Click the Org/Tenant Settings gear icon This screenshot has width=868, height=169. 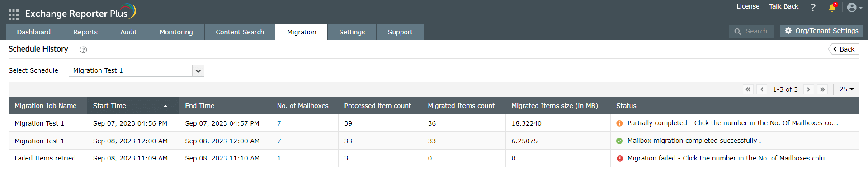pos(788,31)
